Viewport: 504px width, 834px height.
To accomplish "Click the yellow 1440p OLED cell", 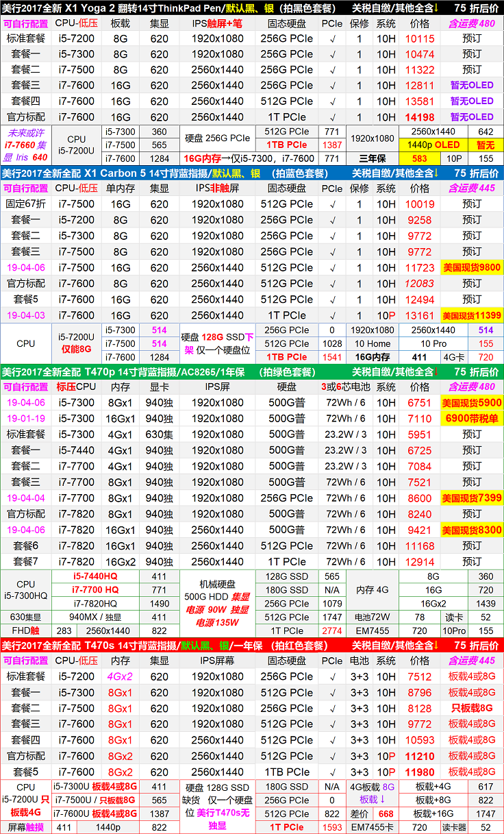I will [x=433, y=145].
